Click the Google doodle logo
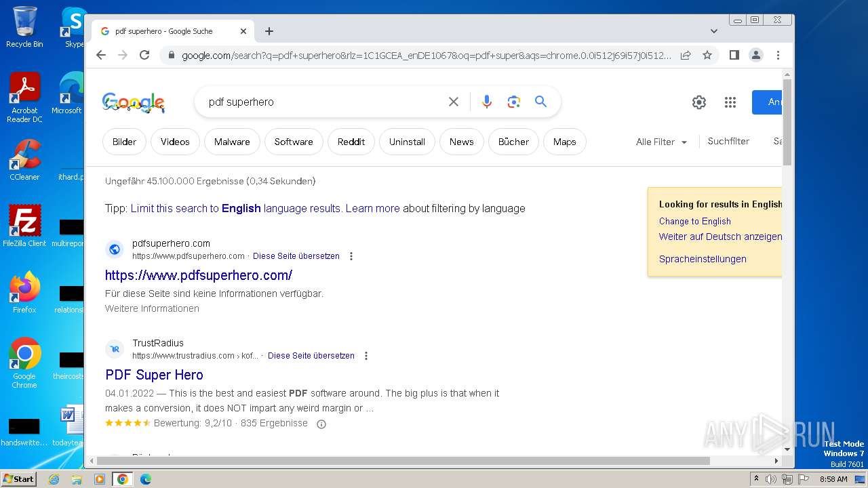The image size is (868, 488). click(134, 102)
